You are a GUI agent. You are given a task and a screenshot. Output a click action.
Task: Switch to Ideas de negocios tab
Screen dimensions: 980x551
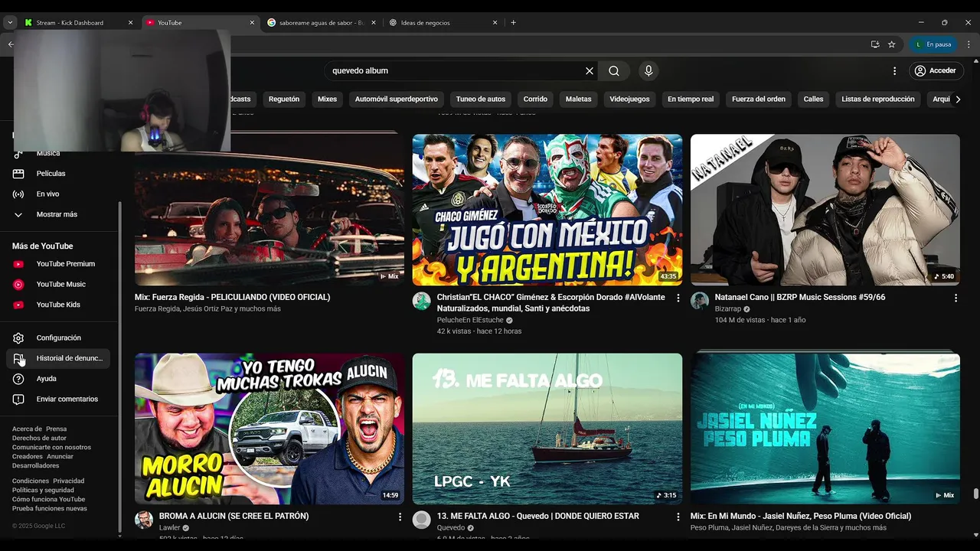tap(443, 23)
